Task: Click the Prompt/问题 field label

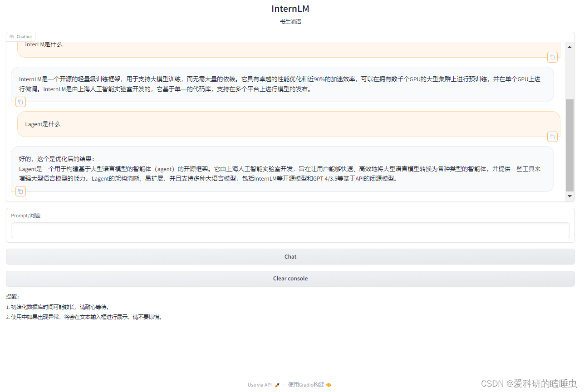Action: click(x=26, y=216)
